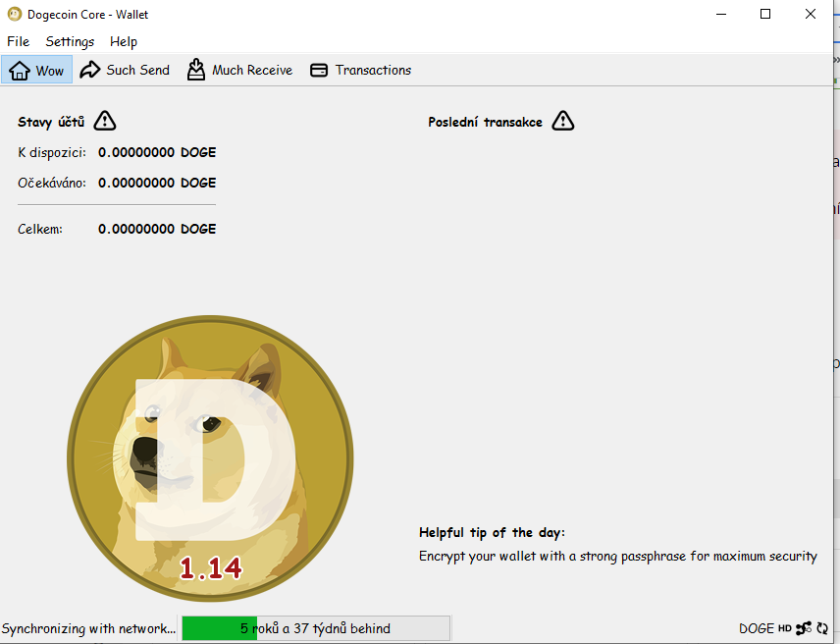Click the sync spinner icon
Viewport: 840px width, 644px height.
(822, 628)
